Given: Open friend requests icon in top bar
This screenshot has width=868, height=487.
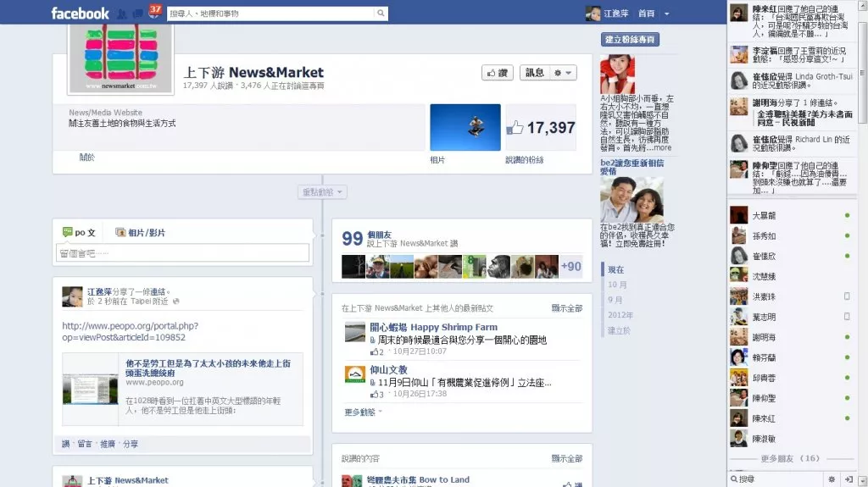Looking at the screenshot, I should 122,14.
